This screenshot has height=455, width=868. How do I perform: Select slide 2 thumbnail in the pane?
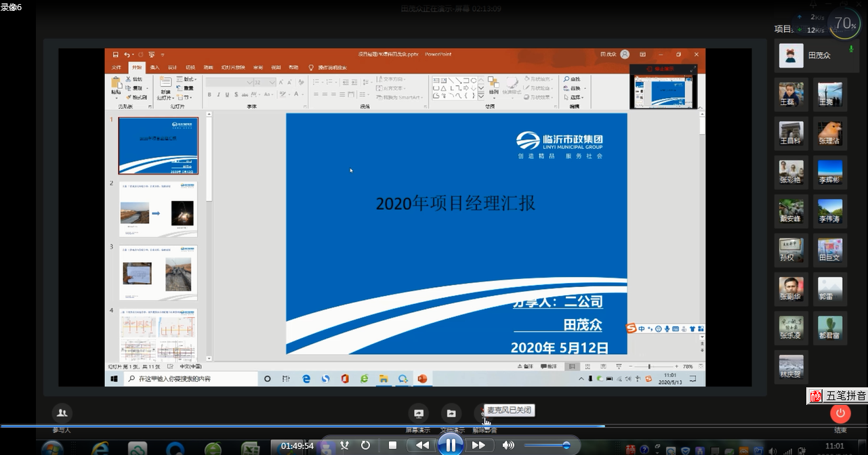[157, 210]
